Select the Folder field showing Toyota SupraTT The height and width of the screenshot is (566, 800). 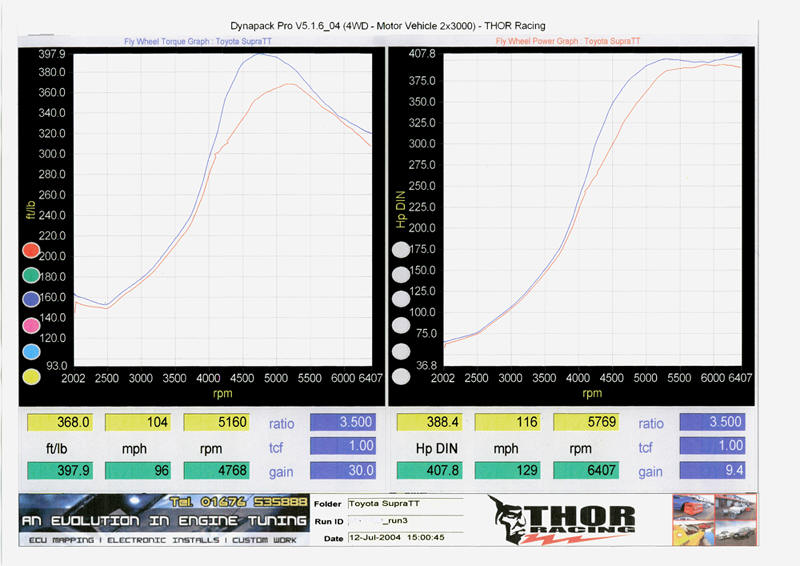[391, 504]
